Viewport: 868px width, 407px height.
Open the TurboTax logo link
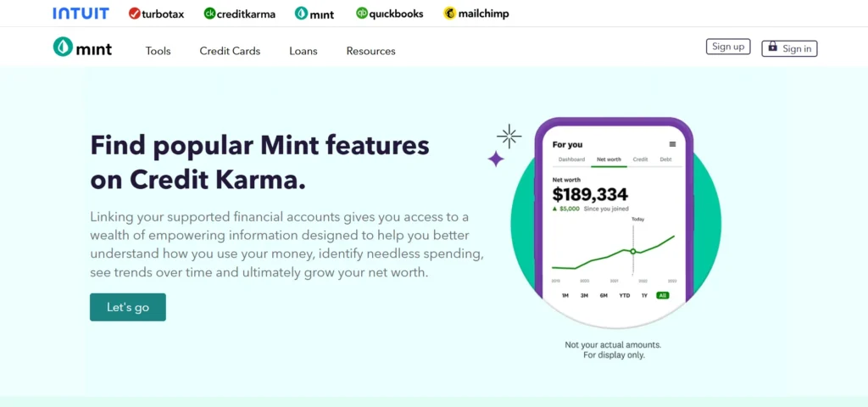(x=159, y=14)
